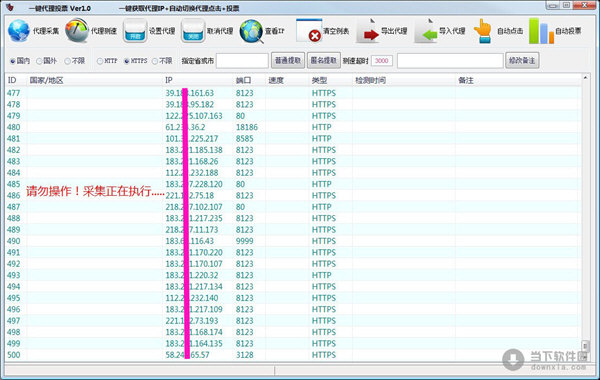Screen dimensions: 600x380
Task: Click the 备注 column header
Action: tap(466, 80)
